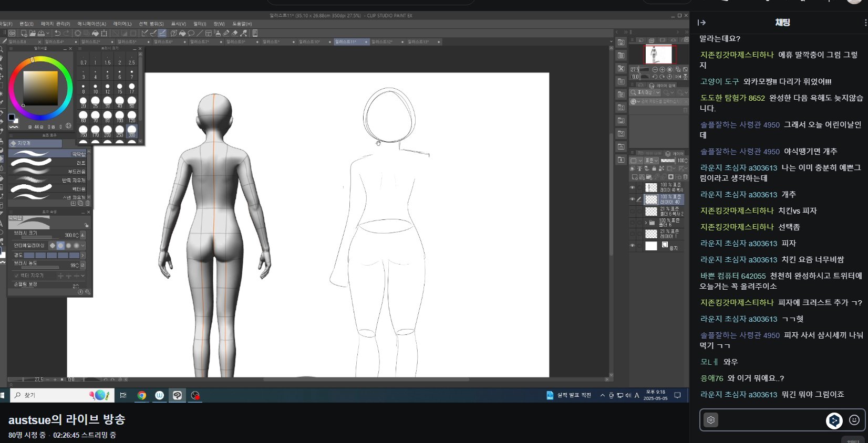Click the smartphone connect icon in command bar
Viewport: 868px width, 443px height.
coord(255,33)
